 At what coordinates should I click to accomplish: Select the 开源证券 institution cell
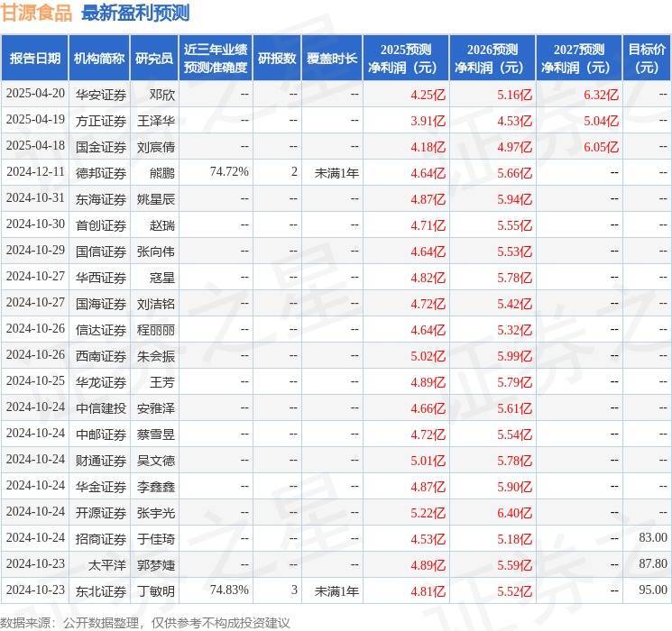pyautogui.click(x=101, y=513)
